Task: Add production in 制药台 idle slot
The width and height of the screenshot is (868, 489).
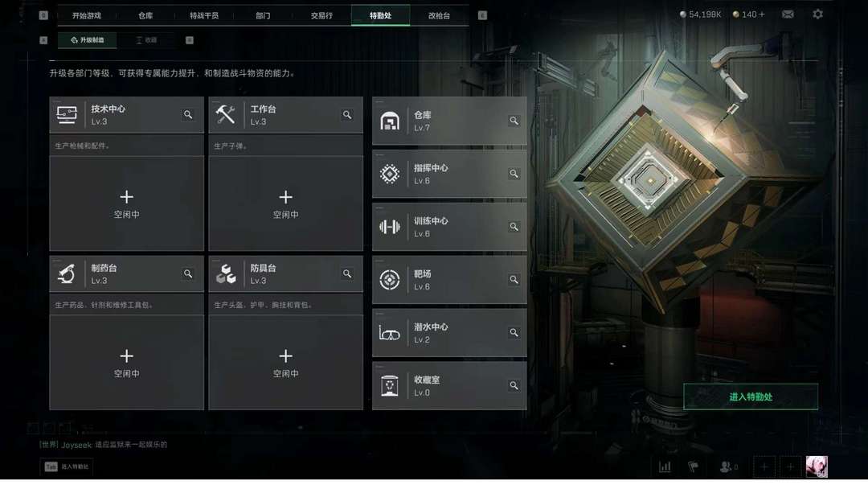Action: pos(127,362)
